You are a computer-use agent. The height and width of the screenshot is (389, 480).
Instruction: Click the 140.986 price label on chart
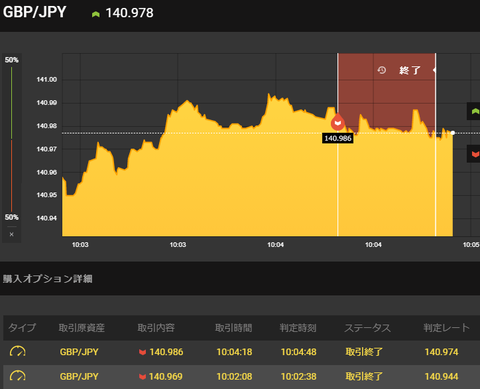338,138
